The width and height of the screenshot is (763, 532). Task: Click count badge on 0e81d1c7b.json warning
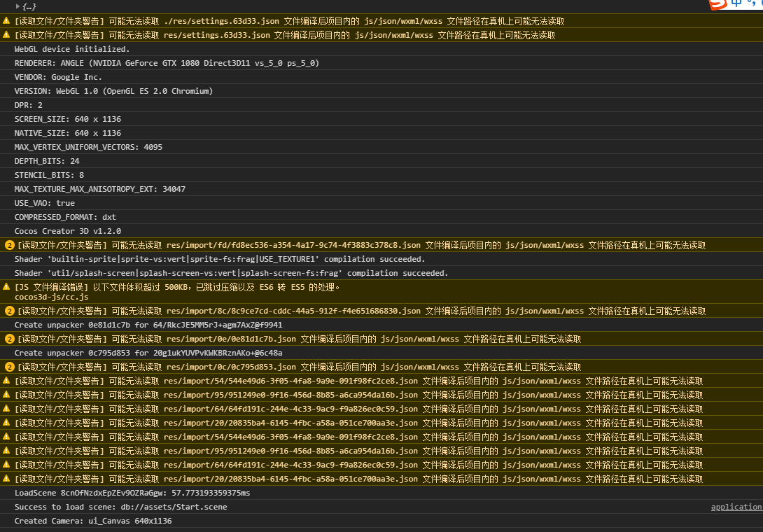[x=10, y=339]
